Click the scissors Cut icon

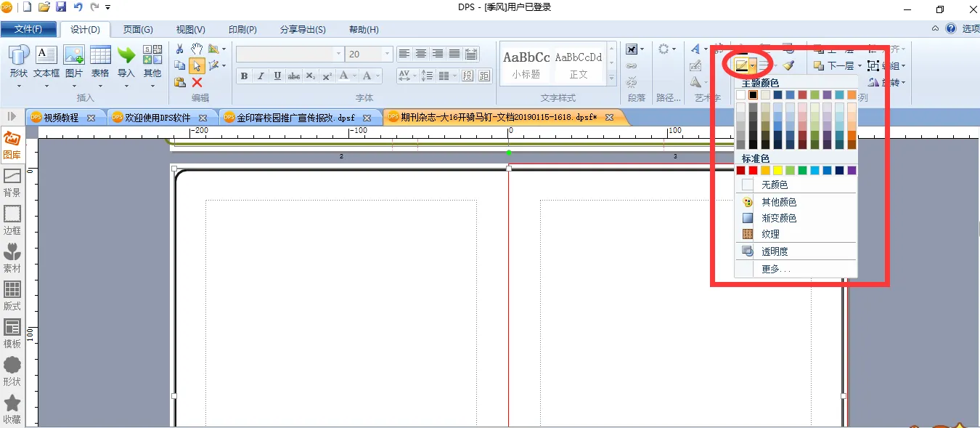pos(180,49)
